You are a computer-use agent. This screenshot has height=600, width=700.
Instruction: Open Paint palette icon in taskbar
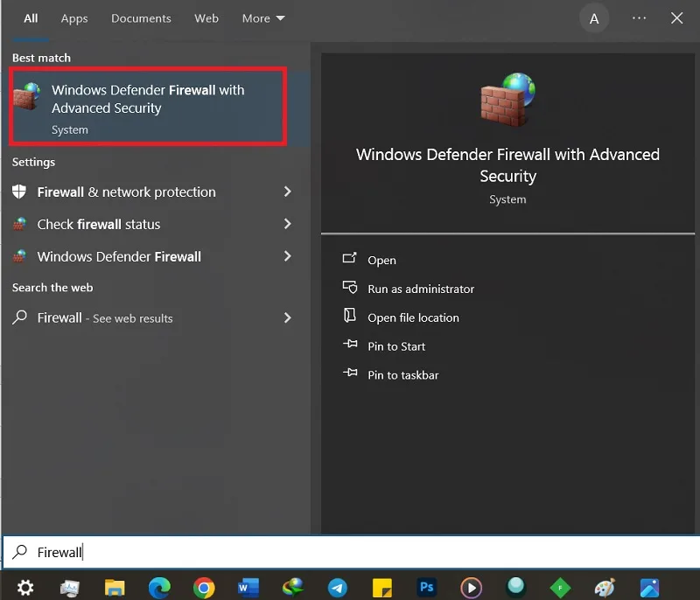pyautogui.click(x=605, y=588)
